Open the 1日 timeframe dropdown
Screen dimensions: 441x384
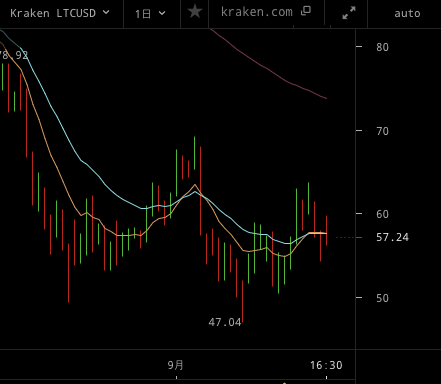pyautogui.click(x=150, y=14)
